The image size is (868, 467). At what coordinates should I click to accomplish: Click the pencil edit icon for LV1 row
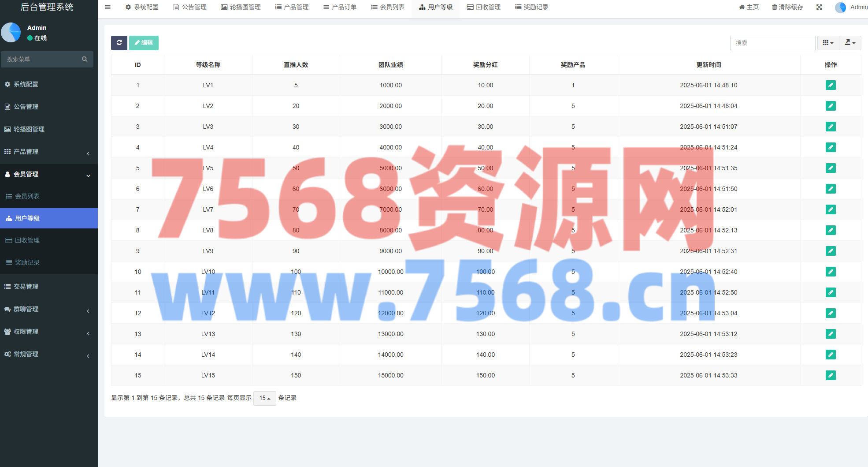tap(830, 85)
